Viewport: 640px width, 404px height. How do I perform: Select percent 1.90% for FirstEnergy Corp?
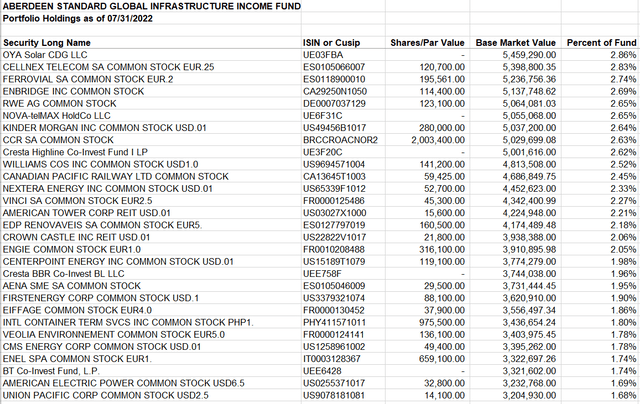(x=624, y=298)
